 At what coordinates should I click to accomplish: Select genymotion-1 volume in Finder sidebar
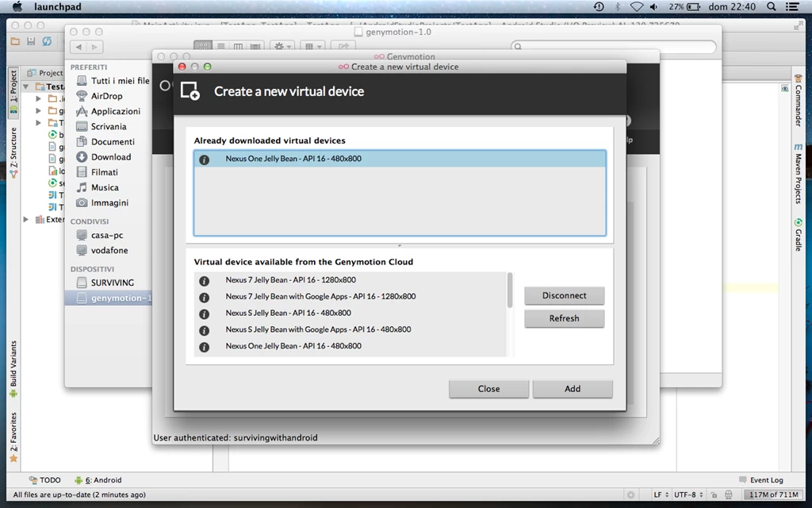pos(109,298)
